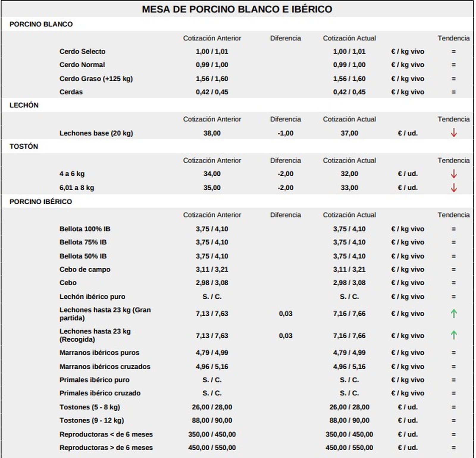Click the equals trend symbol for Tostones (9 - 12 kg)
The height and width of the screenshot is (458, 476).
tap(453, 420)
